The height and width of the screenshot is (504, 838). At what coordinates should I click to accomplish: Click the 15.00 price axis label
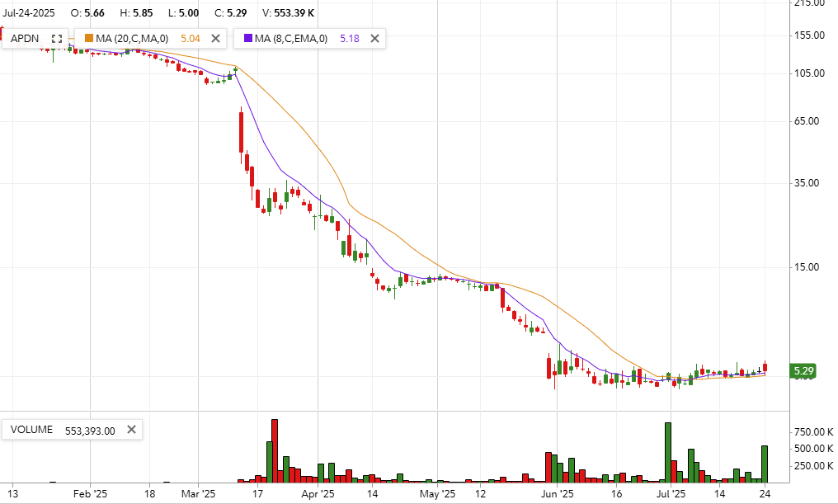click(807, 267)
